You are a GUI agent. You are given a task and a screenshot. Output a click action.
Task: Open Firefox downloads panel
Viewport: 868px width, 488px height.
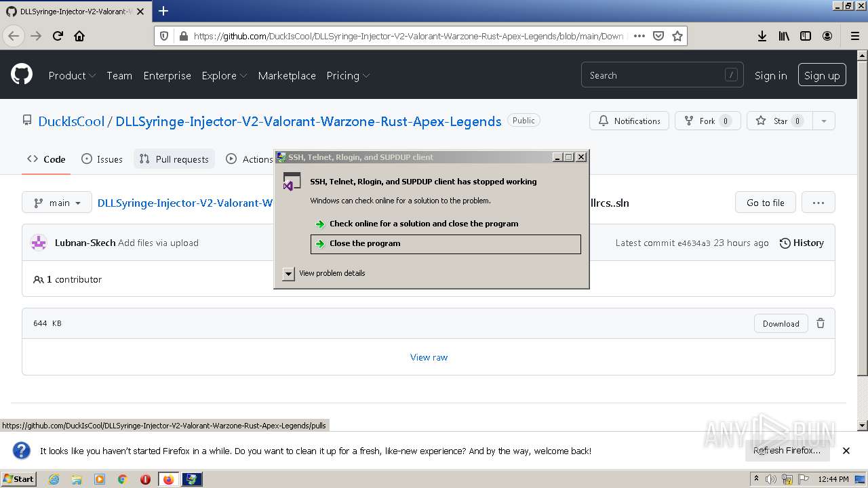[x=762, y=36]
